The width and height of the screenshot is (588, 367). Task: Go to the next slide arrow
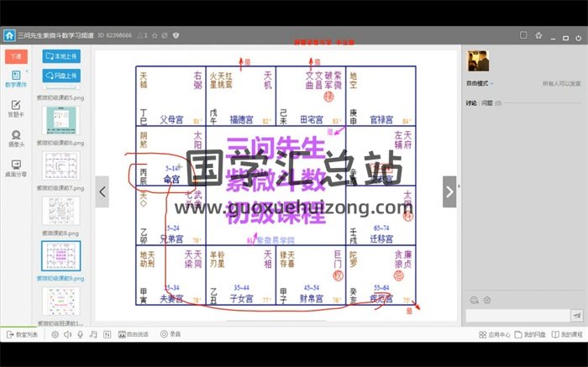pos(449,192)
